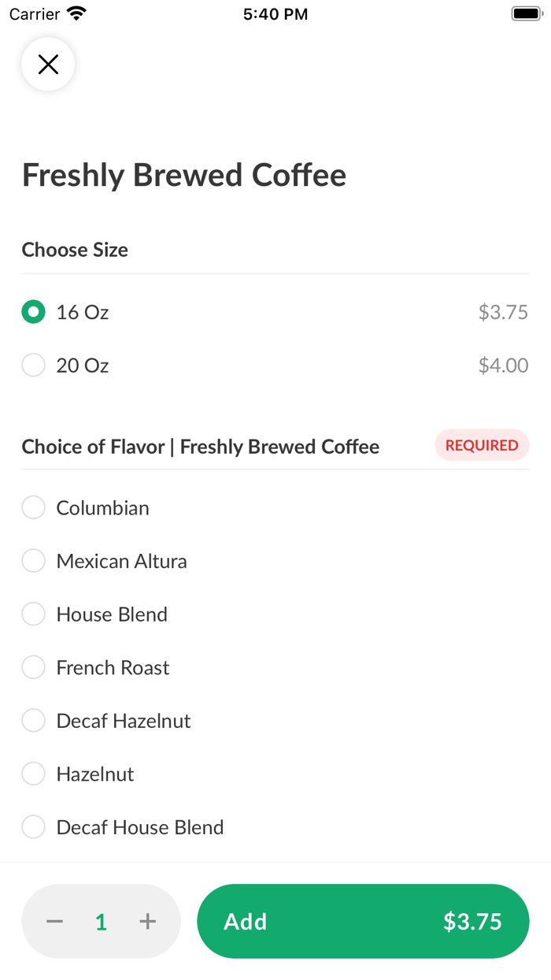Select the French Roast option

tap(33, 668)
